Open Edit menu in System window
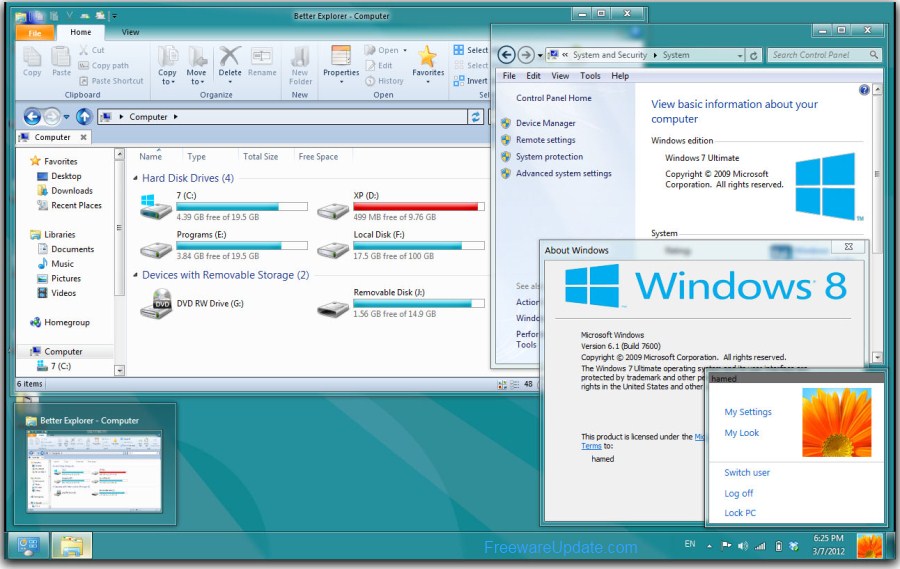900x569 pixels. tap(533, 75)
